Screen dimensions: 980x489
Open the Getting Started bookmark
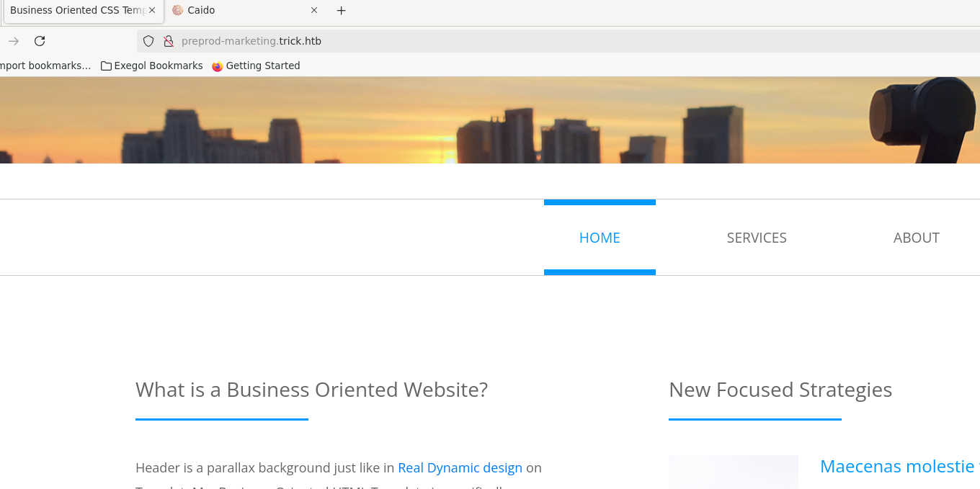coord(256,66)
